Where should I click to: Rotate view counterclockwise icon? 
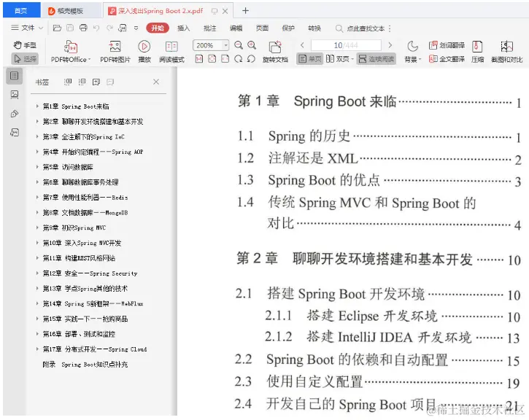coord(251,59)
